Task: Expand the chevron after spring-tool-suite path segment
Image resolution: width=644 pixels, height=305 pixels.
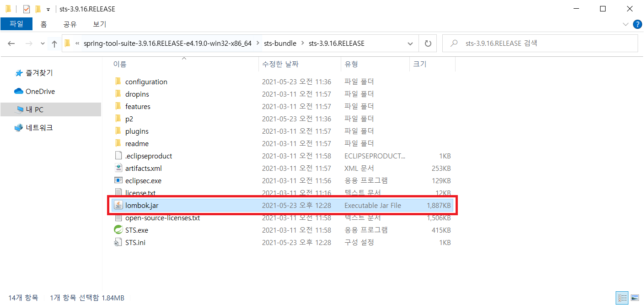Action: 258,44
